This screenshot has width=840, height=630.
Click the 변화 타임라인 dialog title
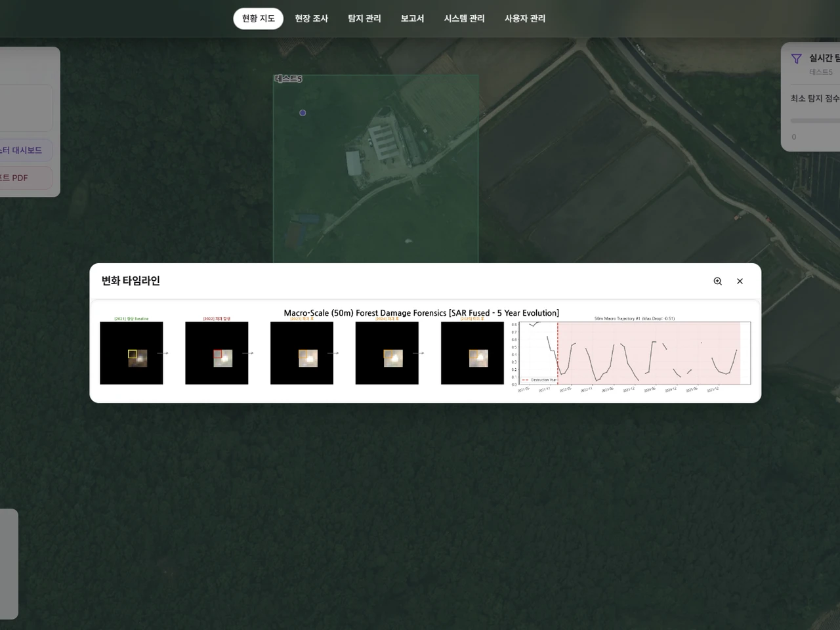131,281
